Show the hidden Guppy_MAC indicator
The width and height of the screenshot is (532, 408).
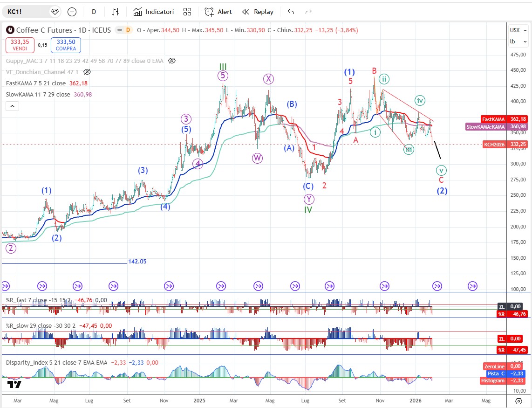coord(172,61)
